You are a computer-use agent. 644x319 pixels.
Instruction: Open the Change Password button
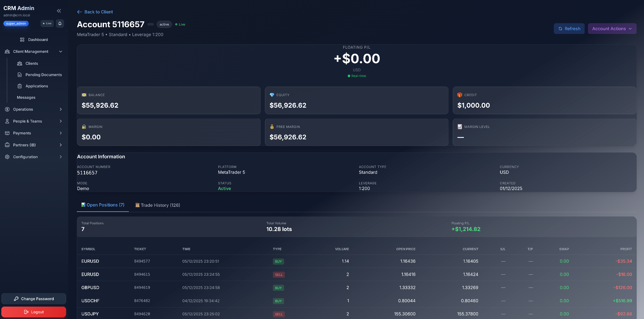click(x=34, y=299)
